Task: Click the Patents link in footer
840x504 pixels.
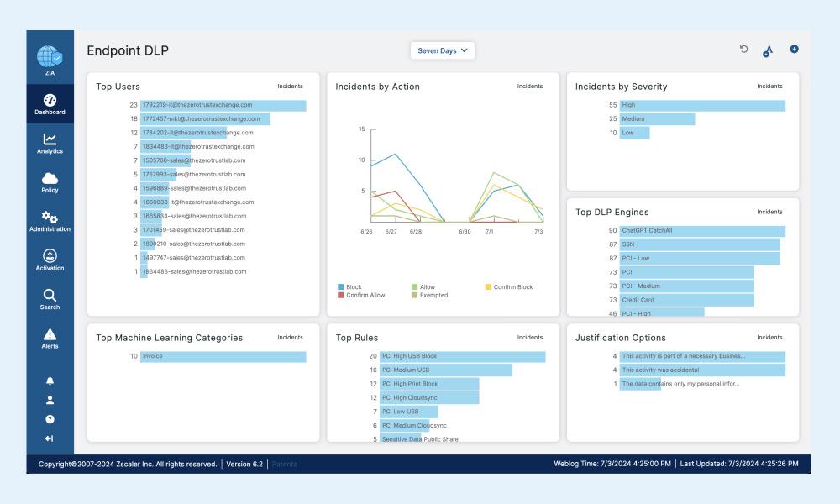Action: coord(285,465)
